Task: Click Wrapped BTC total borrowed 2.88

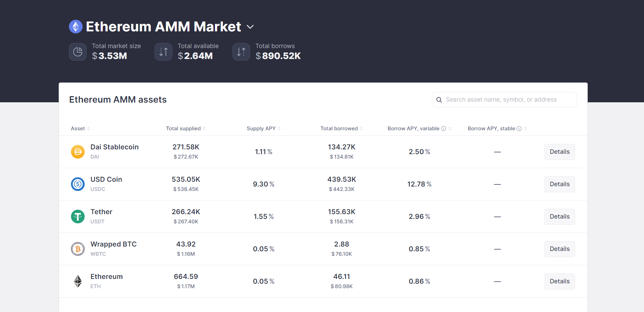Action: [342, 244]
